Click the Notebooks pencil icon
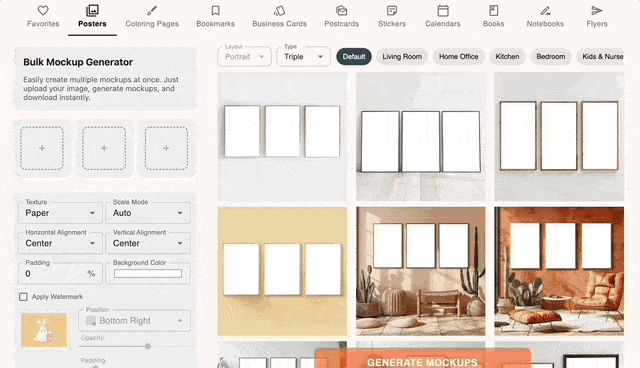 545,11
